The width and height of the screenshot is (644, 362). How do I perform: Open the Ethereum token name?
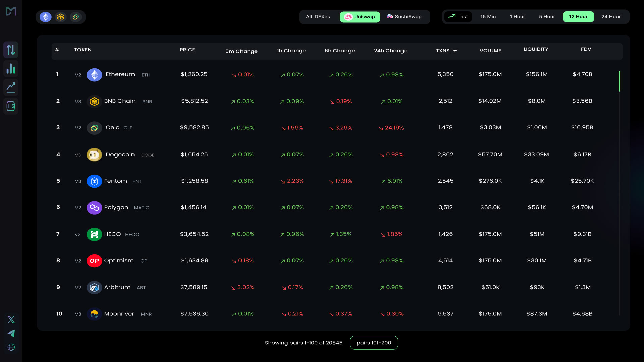(x=120, y=74)
